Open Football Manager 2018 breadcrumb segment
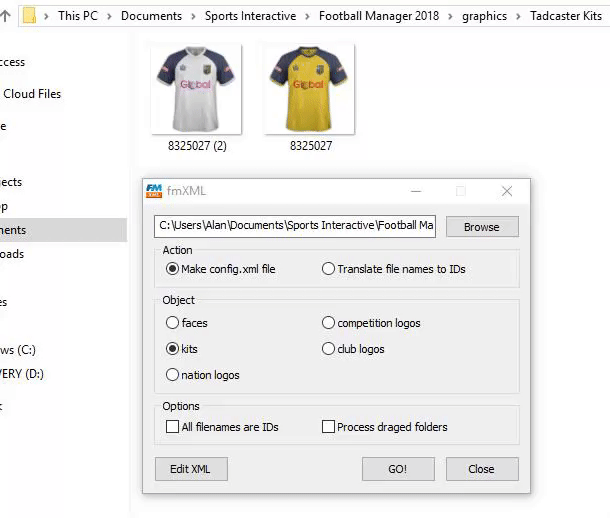 pyautogui.click(x=379, y=16)
